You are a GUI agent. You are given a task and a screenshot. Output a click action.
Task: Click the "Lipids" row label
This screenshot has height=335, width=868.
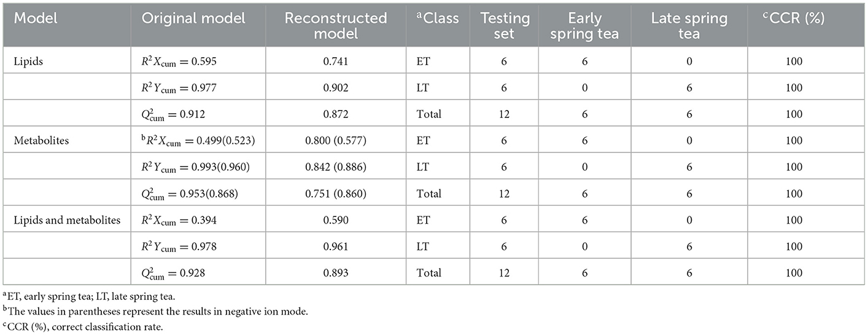28,61
